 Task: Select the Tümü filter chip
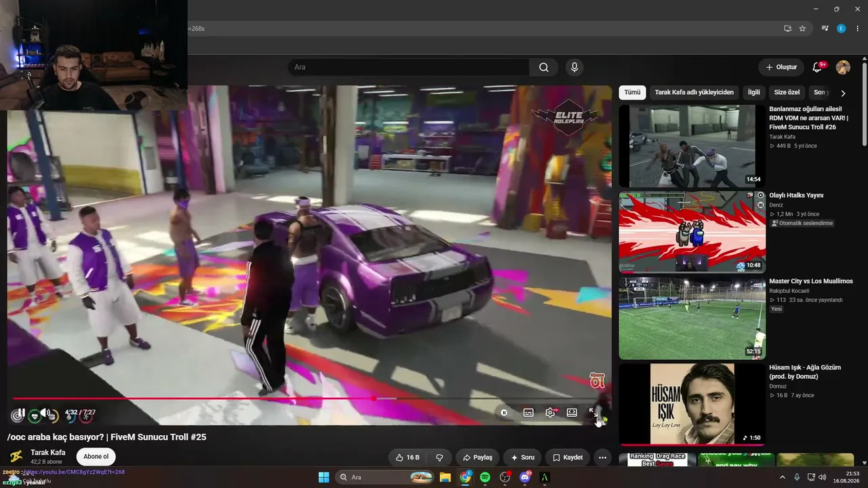632,92
